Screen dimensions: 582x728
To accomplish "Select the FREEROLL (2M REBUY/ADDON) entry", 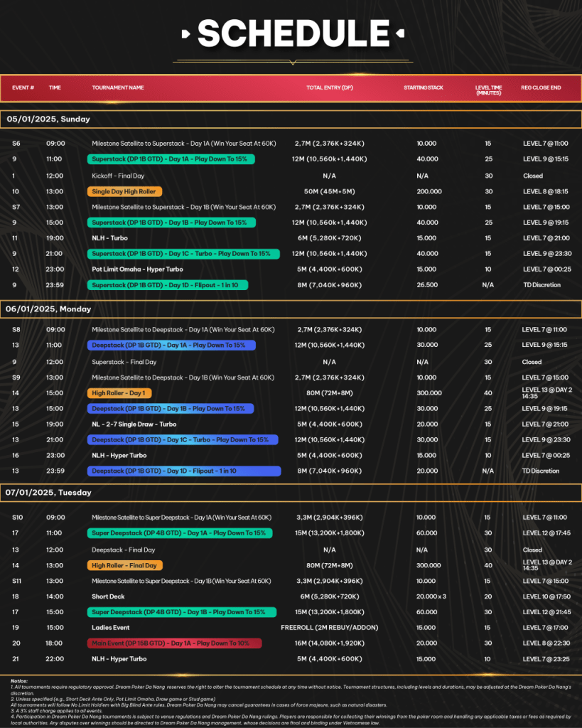I will point(329,627).
